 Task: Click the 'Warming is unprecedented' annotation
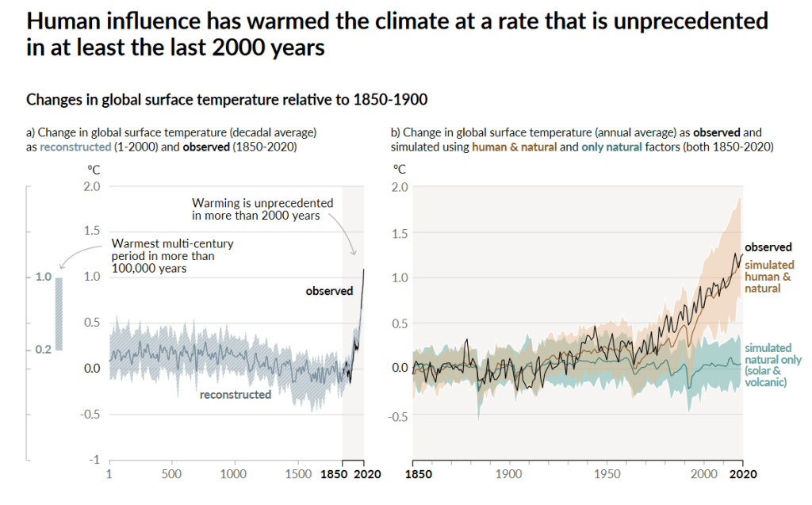point(262,209)
